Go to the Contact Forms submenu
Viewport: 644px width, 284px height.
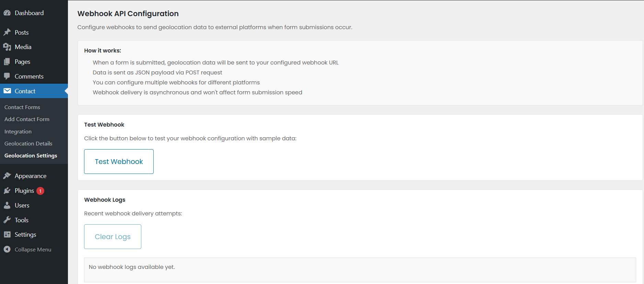(22, 107)
